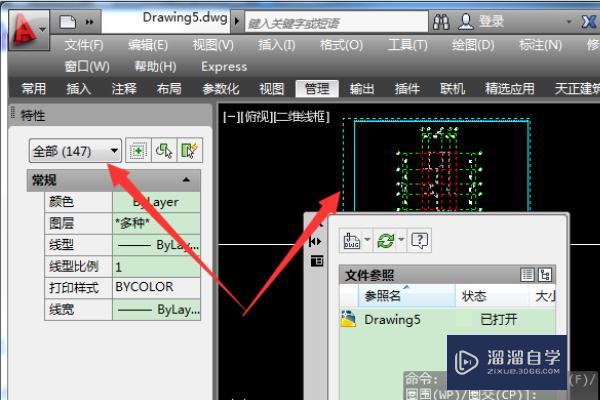Image resolution: width=600 pixels, height=400 pixels.
Task: Click the 线型比例 value field
Action: click(156, 266)
